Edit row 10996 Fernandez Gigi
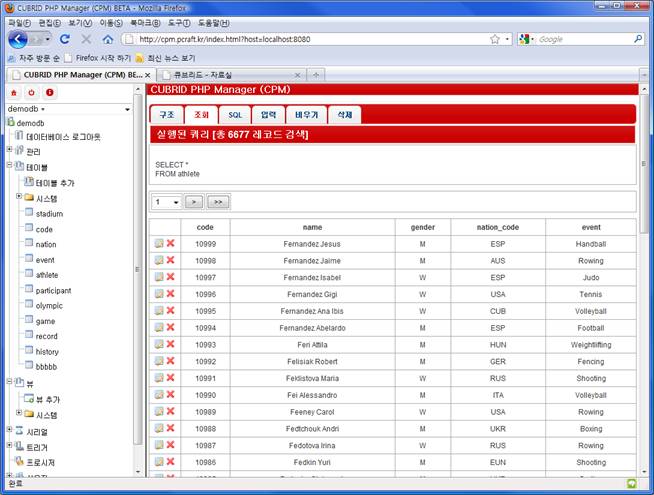654x495 pixels. [x=159, y=294]
